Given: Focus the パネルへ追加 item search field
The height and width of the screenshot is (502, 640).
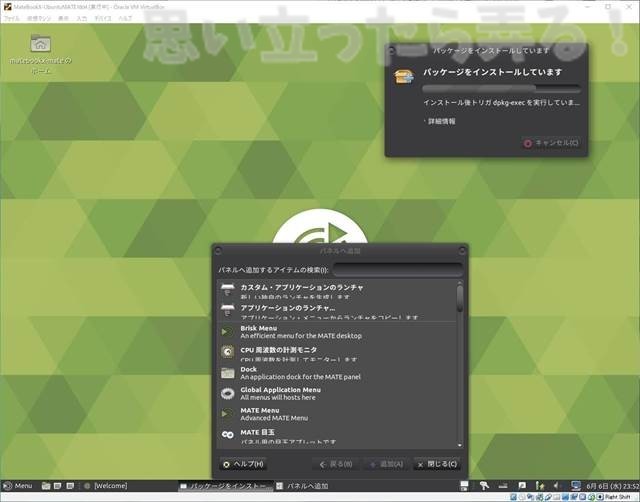Looking at the screenshot, I should (398, 270).
